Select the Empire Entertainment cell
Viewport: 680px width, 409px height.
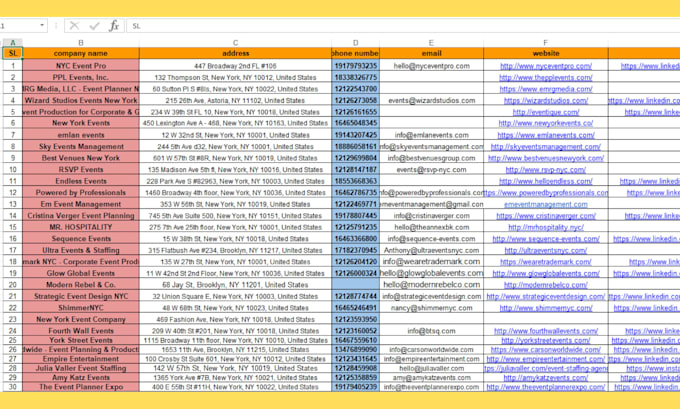81,359
